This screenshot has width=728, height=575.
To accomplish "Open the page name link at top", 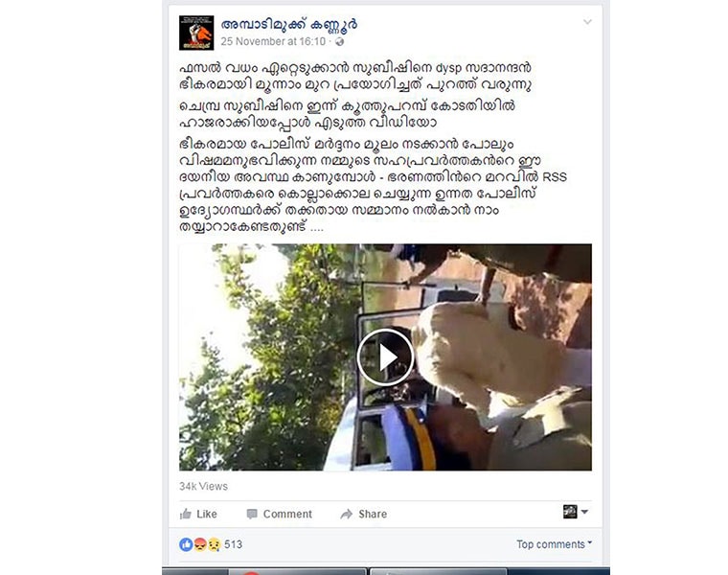I will coord(288,25).
